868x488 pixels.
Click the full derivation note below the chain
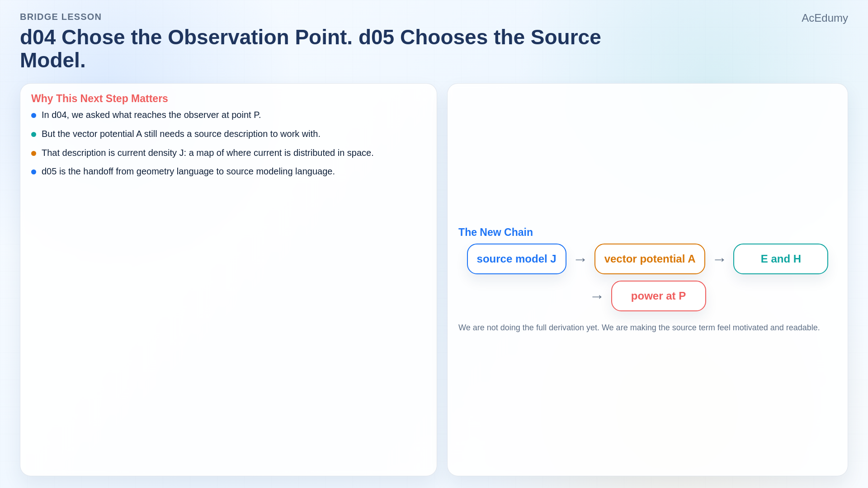(x=639, y=328)
